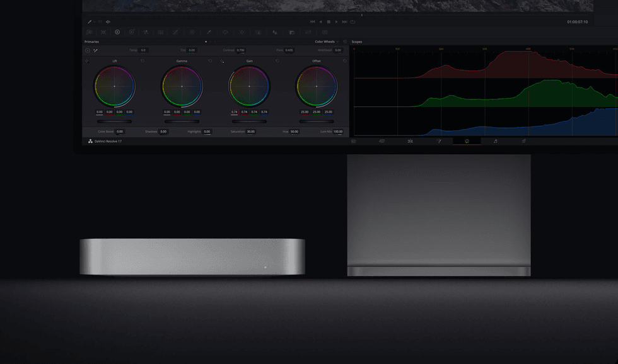Mute audio with the speaker icon
Image resolution: width=618 pixels, height=364 pixels.
108,21
